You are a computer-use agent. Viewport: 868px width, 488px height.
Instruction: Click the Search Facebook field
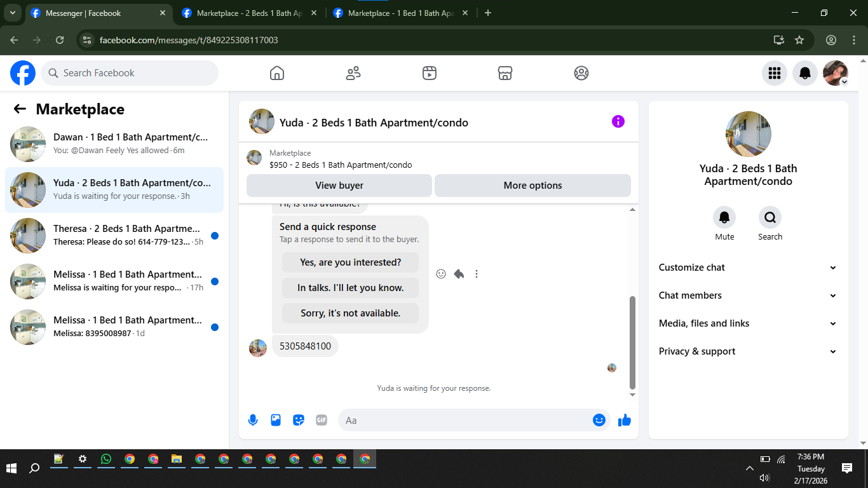[130, 73]
